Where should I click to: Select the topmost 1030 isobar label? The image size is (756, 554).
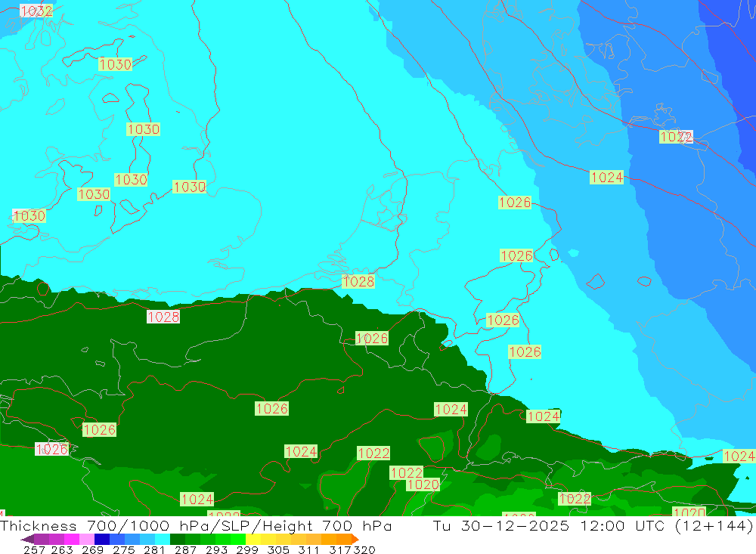click(115, 64)
